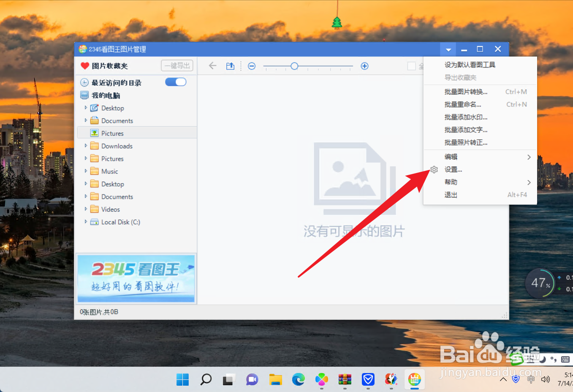
Task: Toggle the 最近访问的目录 switch off
Action: coord(176,82)
